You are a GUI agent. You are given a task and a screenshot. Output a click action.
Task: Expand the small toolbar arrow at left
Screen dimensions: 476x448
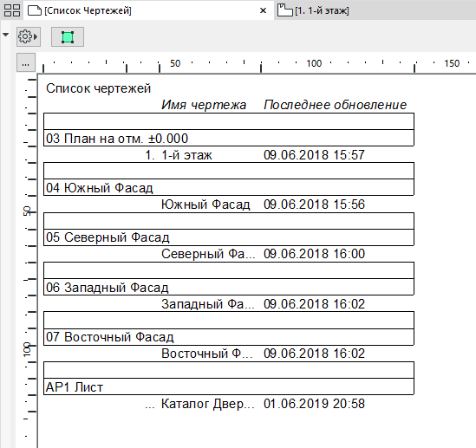pos(5,35)
